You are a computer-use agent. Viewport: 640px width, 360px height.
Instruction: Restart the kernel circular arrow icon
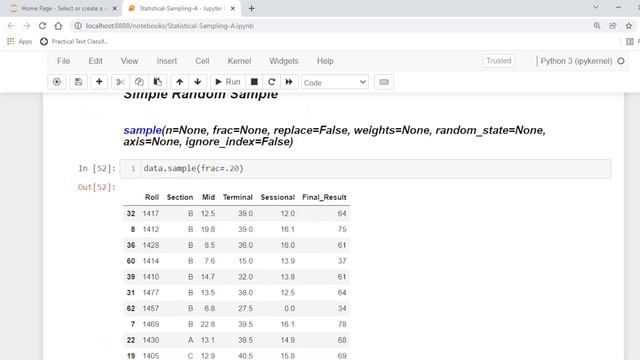coord(271,82)
